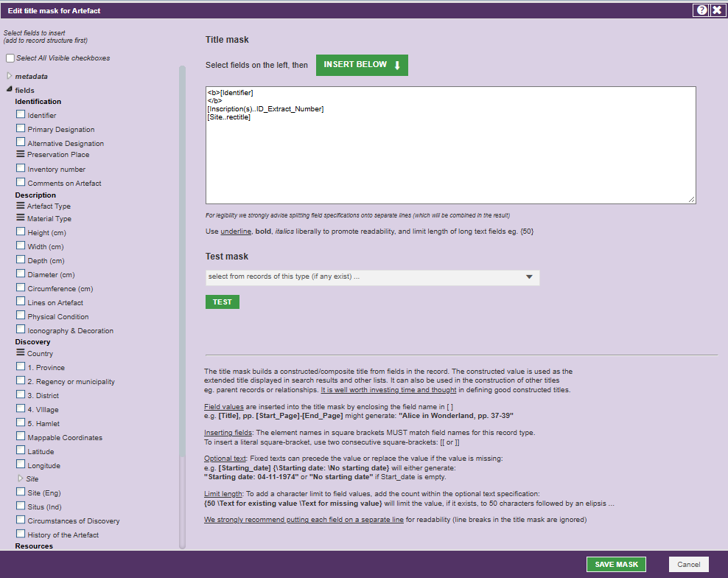Tick the Inventory number checkbox
Screen dimensions: 728x578
pos(21,168)
